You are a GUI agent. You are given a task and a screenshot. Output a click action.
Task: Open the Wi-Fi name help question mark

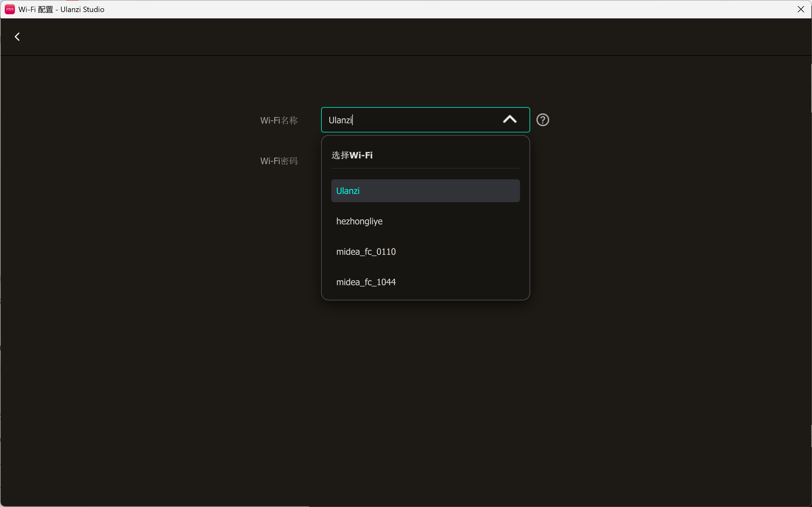(542, 120)
